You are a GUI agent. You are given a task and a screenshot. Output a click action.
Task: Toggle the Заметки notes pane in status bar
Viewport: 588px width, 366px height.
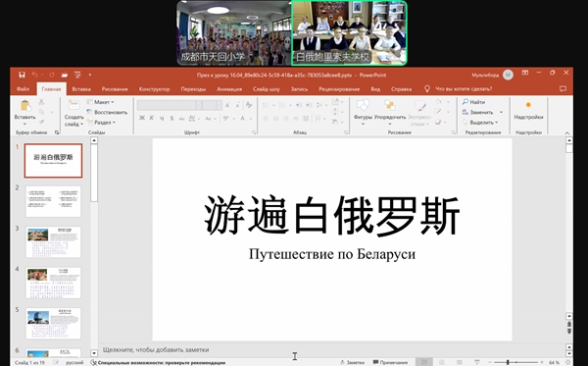coord(352,362)
